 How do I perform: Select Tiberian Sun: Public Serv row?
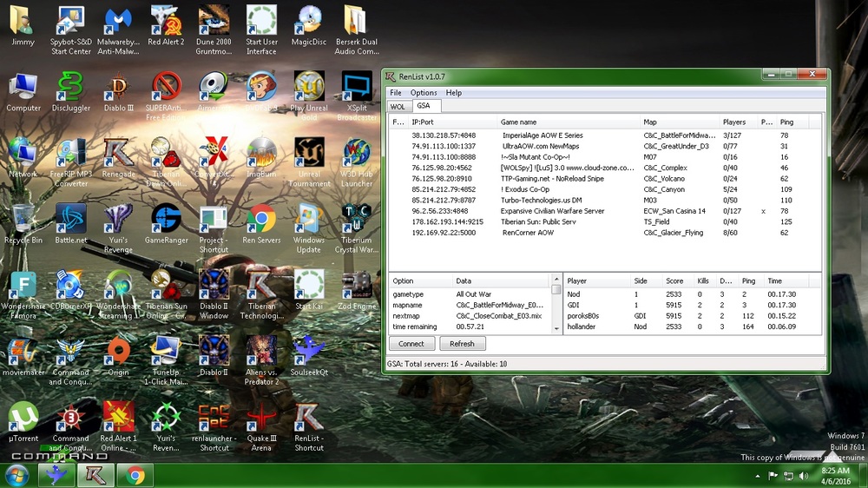tap(604, 221)
